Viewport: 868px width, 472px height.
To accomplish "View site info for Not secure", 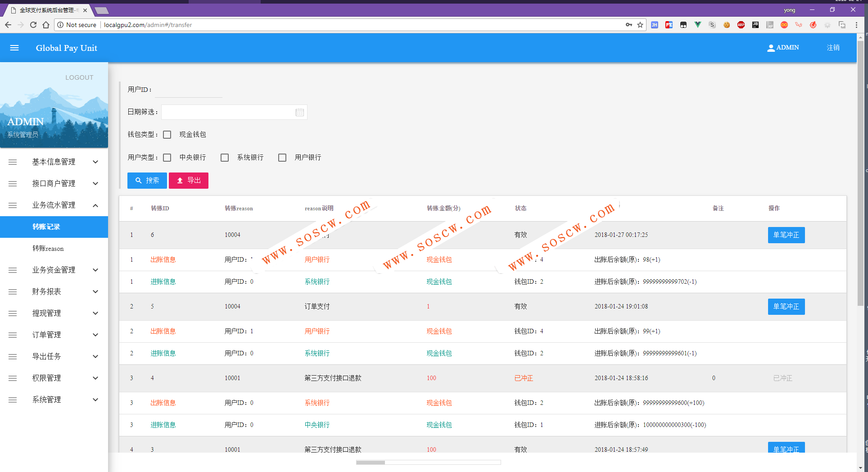I will click(x=77, y=25).
